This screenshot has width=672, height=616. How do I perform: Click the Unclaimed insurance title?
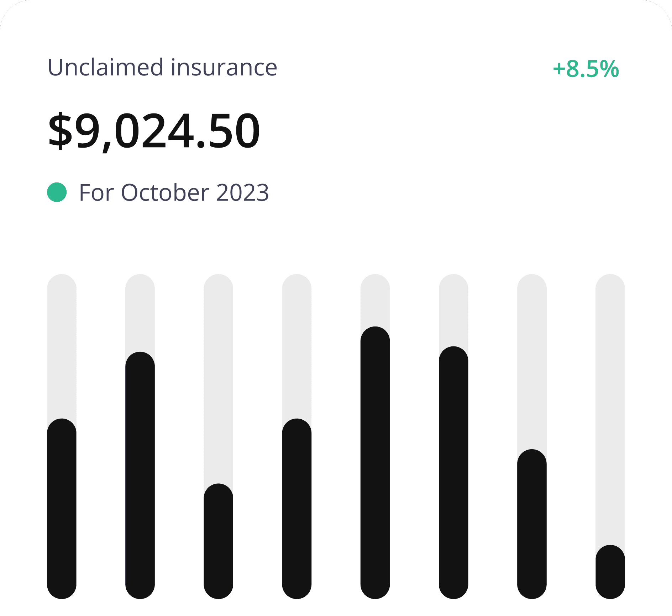(162, 67)
